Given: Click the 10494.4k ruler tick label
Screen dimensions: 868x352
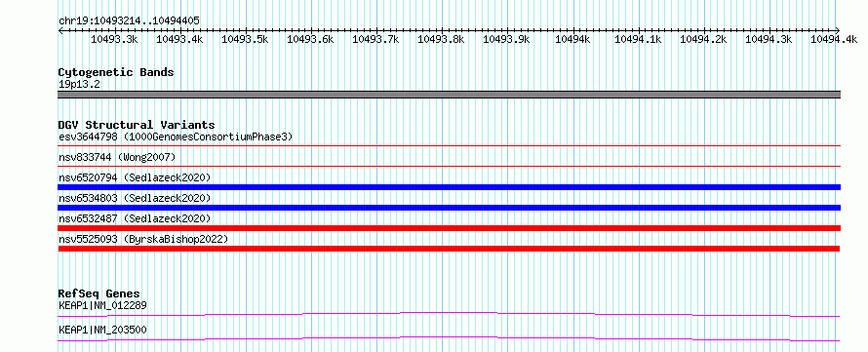Looking at the screenshot, I should (x=834, y=39).
